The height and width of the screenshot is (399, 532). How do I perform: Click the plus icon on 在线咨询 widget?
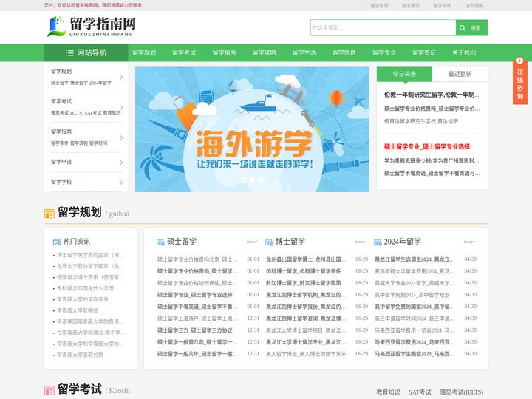(519, 61)
